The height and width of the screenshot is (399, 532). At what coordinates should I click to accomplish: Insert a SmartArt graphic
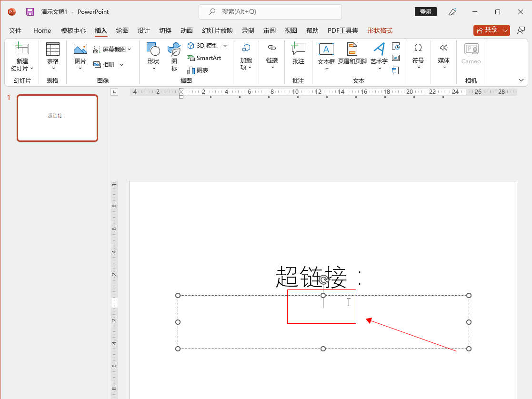click(x=204, y=58)
